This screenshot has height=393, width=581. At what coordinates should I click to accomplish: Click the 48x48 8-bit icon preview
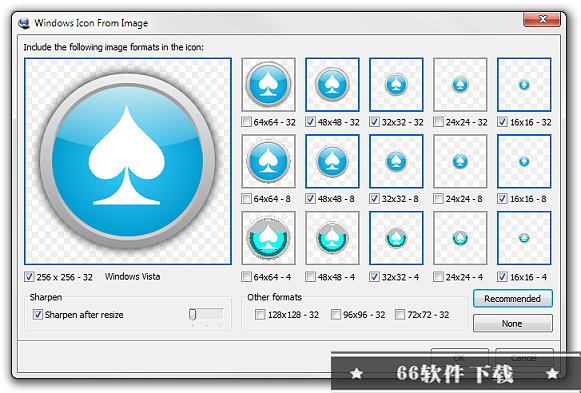pos(332,161)
